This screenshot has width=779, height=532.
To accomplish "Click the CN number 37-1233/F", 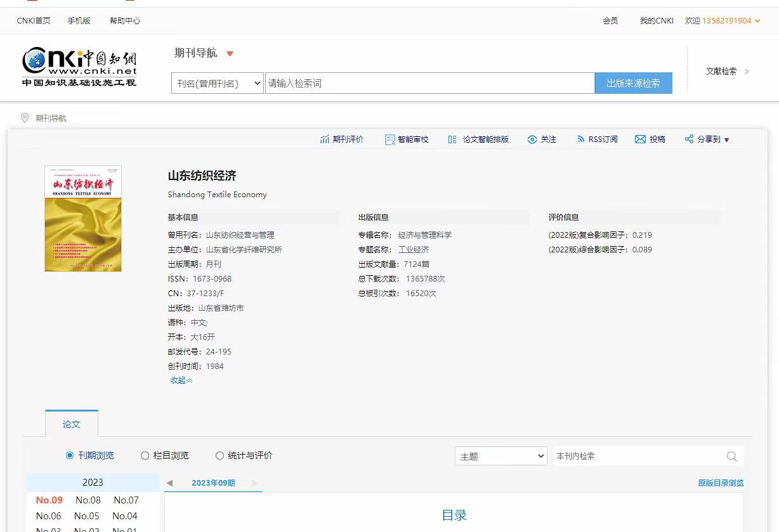I will (x=206, y=294).
